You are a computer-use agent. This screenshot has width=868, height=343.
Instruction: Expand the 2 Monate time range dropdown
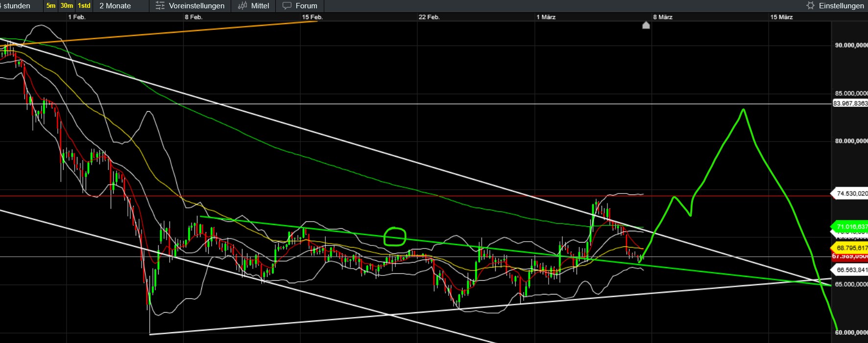pyautogui.click(x=116, y=6)
